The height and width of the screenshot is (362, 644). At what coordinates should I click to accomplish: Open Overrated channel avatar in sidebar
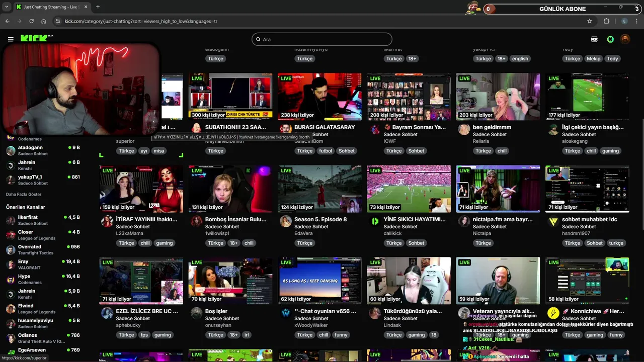[x=11, y=250]
